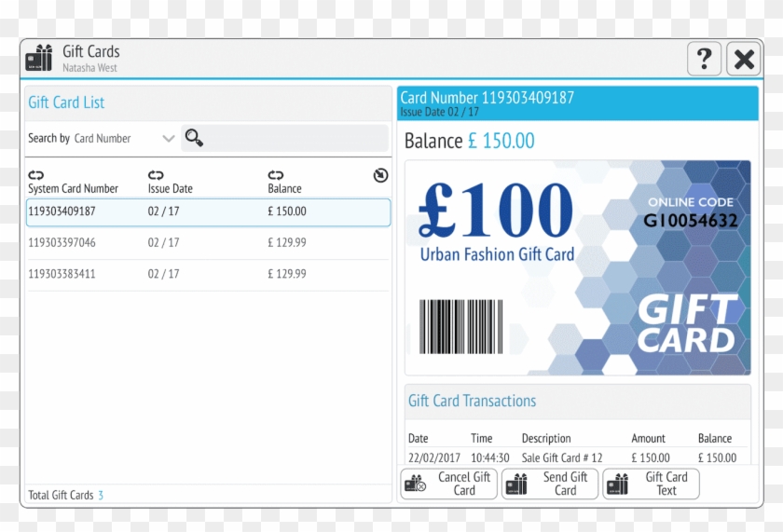Screen dimensions: 783x532
Task: Sort by Issue Date arrows
Action: coord(156,175)
